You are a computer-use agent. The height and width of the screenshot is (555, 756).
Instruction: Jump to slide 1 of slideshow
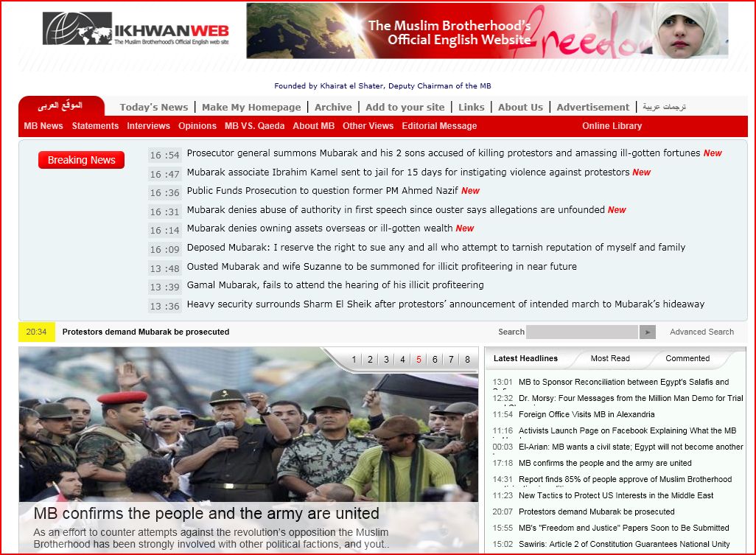point(354,360)
